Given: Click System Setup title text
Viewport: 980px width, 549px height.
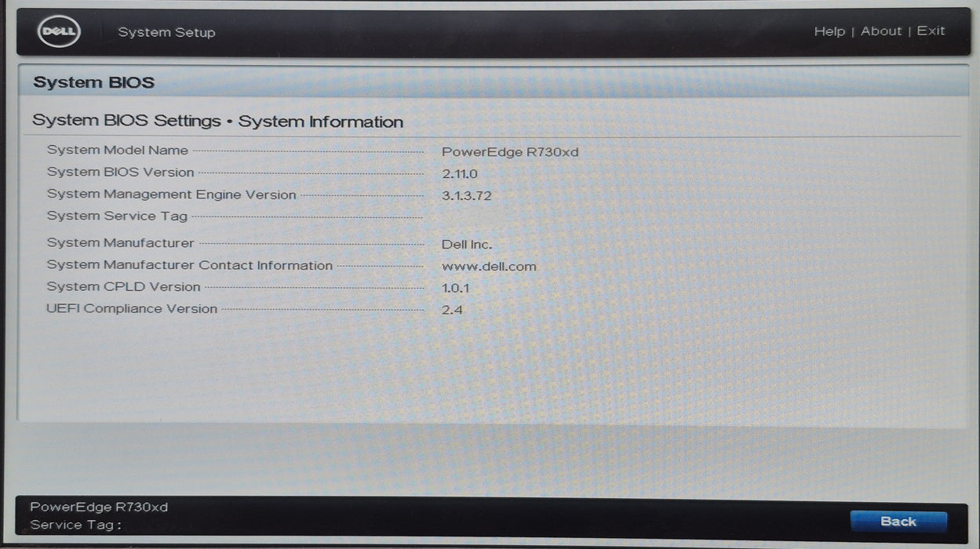Looking at the screenshot, I should coord(166,33).
